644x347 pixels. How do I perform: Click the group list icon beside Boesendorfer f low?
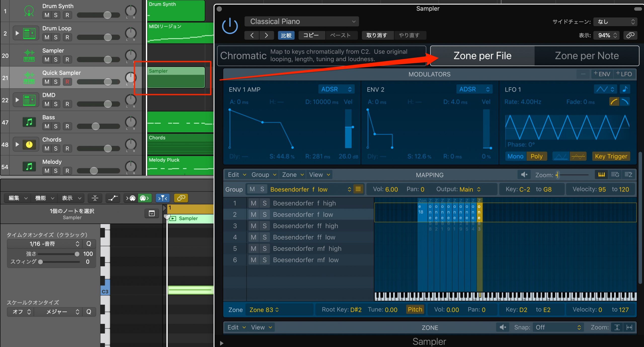pos(358,189)
